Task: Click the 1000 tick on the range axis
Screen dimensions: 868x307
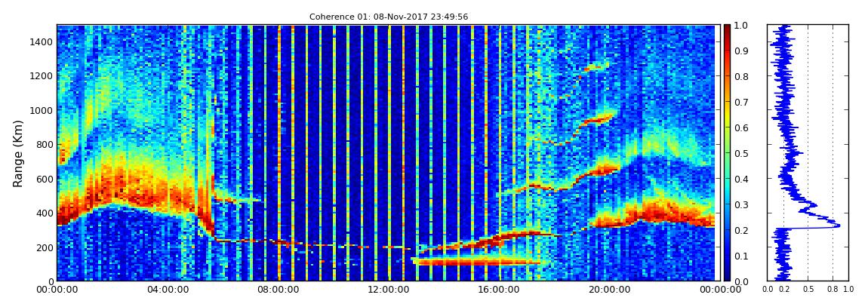Action: [x=42, y=110]
